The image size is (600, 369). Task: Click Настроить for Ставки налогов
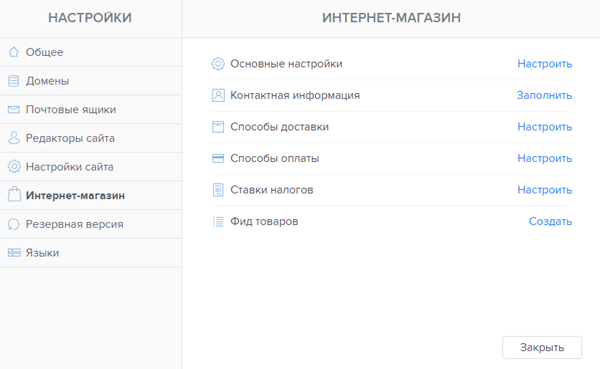[x=545, y=190]
